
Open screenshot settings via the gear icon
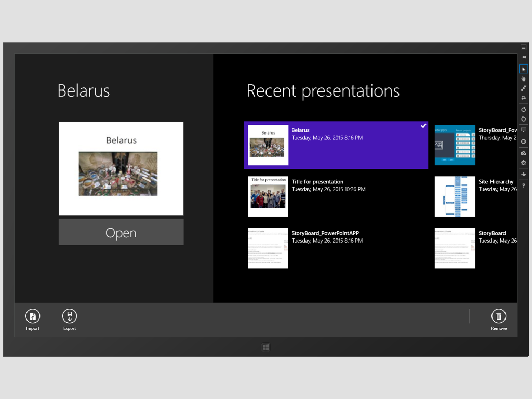coord(523,163)
